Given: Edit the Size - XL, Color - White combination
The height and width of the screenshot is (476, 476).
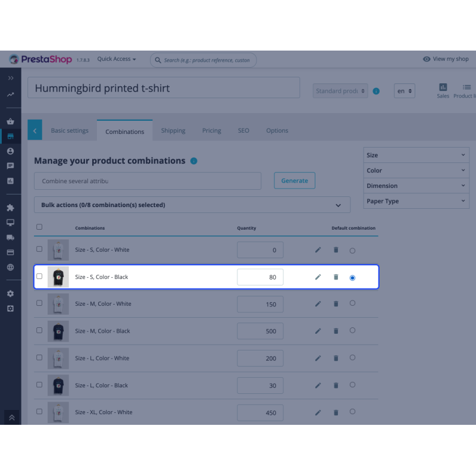Looking at the screenshot, I should click(x=318, y=412).
